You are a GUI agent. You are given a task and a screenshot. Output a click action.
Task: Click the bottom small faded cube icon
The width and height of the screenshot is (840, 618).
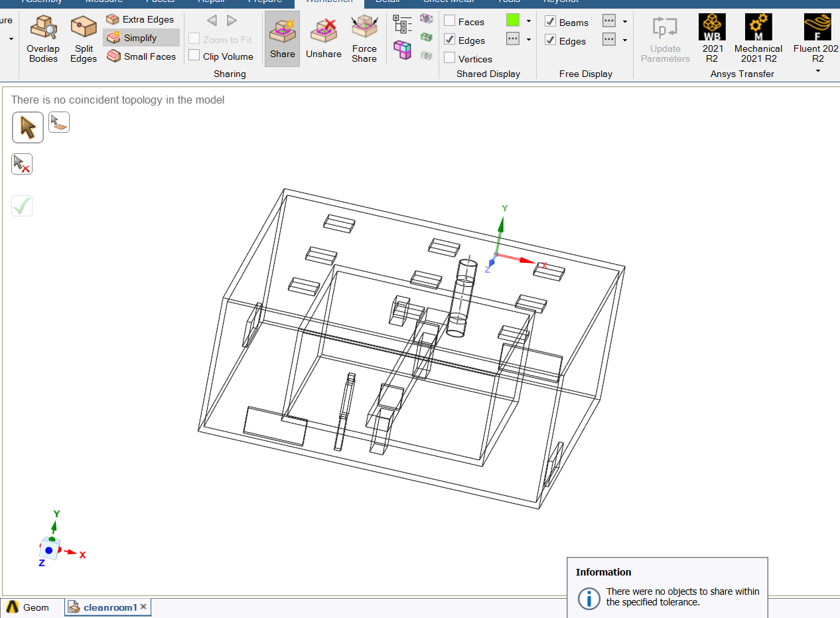click(427, 55)
